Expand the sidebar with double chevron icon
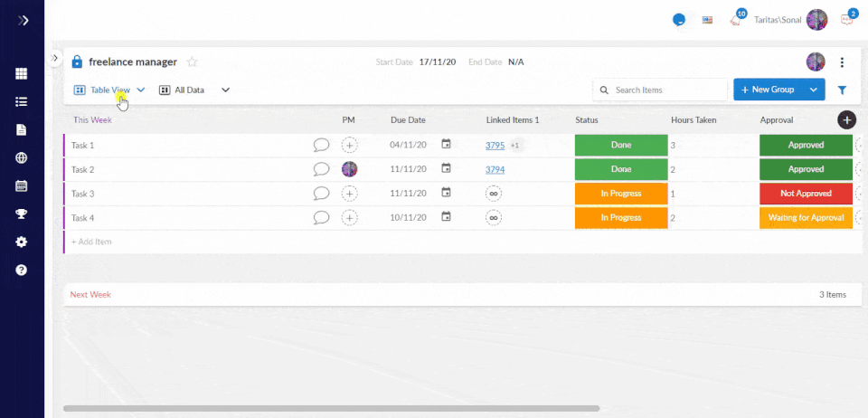 (23, 21)
